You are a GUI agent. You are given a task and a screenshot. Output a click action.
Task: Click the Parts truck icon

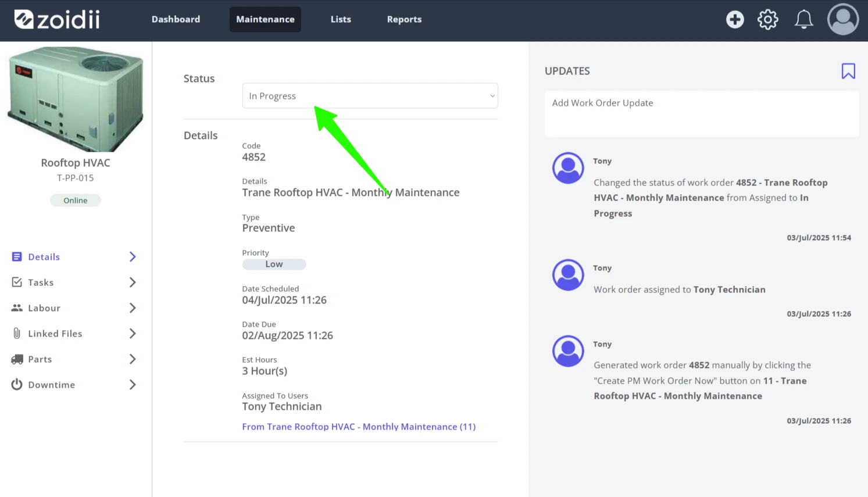[x=17, y=359]
